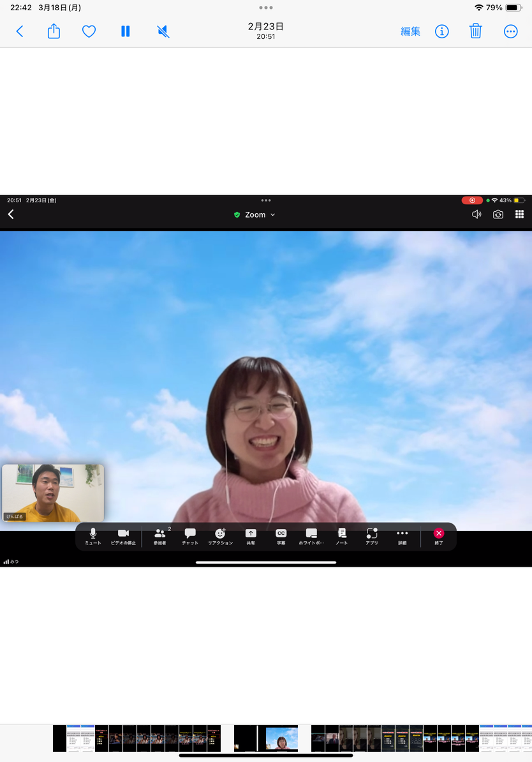This screenshot has width=532, height=762.
Task: Open the 参加者 participants panel
Action: tap(159, 536)
